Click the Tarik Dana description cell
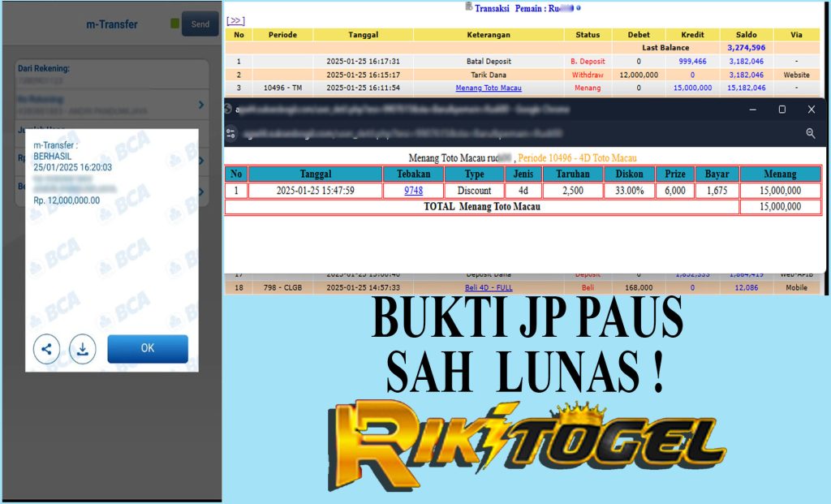 tap(489, 75)
